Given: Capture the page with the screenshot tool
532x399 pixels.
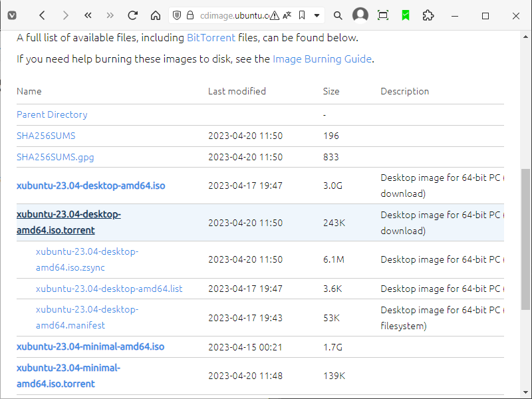Looking at the screenshot, I should [383, 15].
